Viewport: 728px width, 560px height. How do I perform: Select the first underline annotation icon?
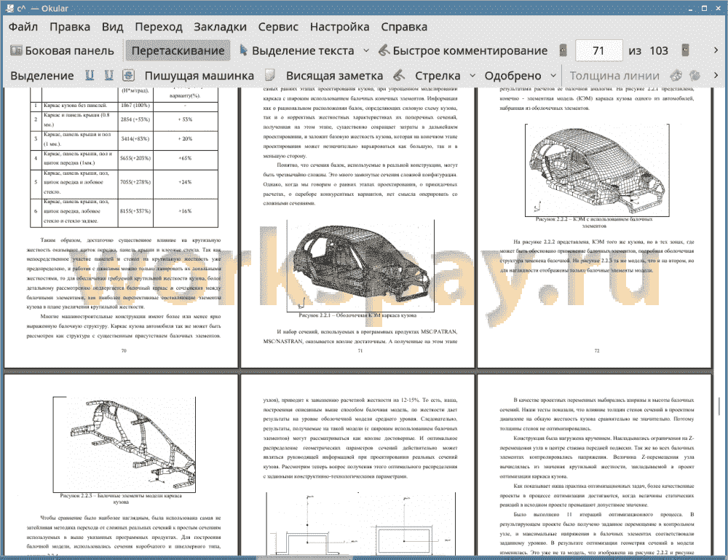(x=90, y=75)
